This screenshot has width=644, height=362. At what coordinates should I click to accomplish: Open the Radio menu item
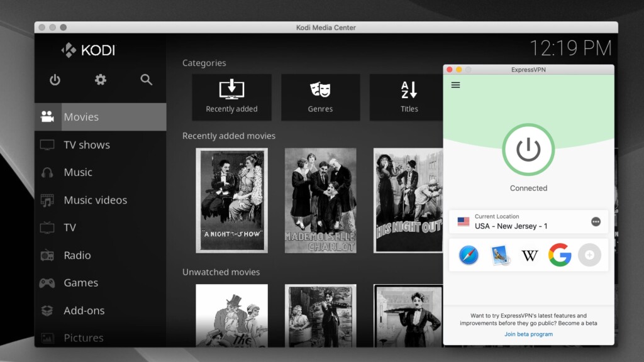click(x=101, y=255)
